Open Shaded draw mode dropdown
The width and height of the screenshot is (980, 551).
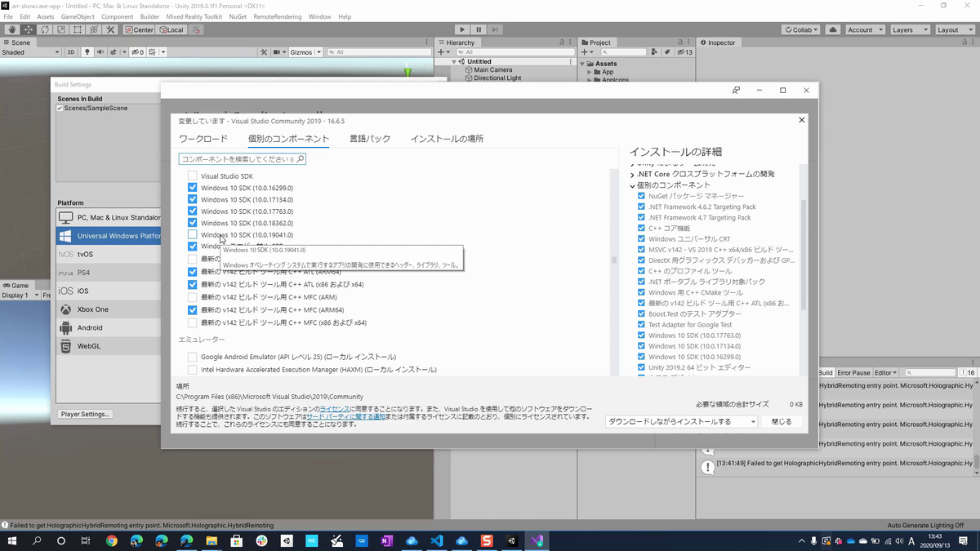click(31, 52)
